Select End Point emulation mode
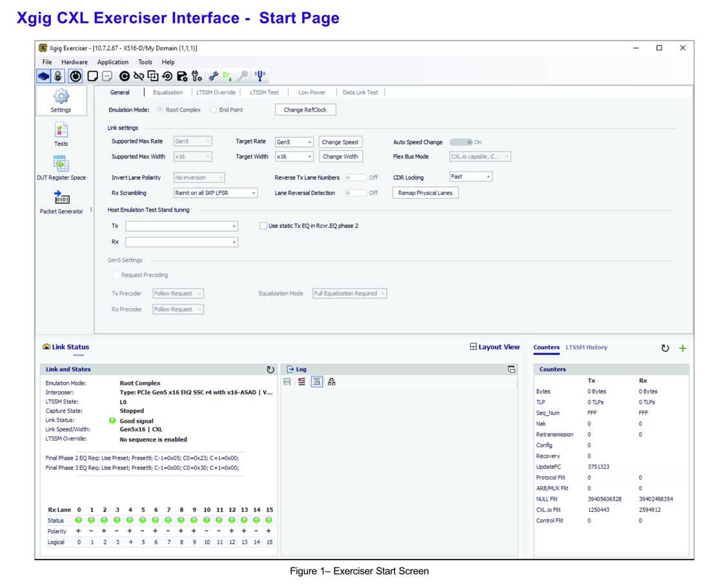Image resolution: width=710 pixels, height=588 pixels. click(x=227, y=110)
